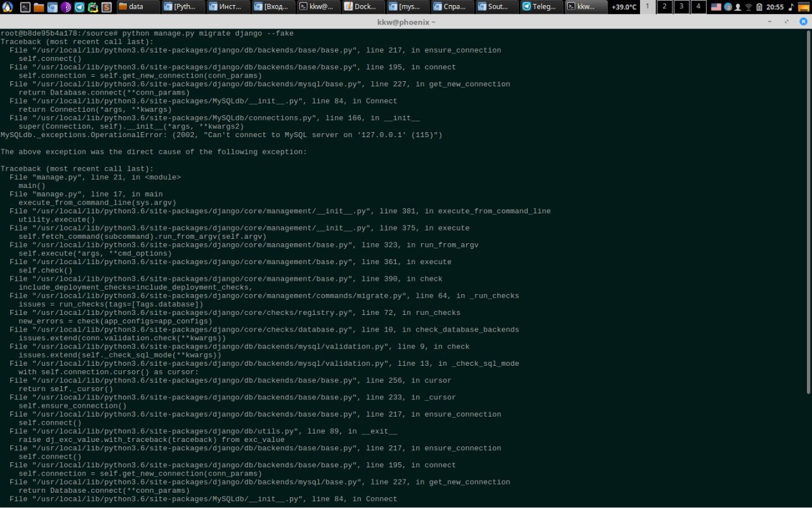Switch to the 'Инст...' browser window
The image size is (812, 508).
click(228, 7)
